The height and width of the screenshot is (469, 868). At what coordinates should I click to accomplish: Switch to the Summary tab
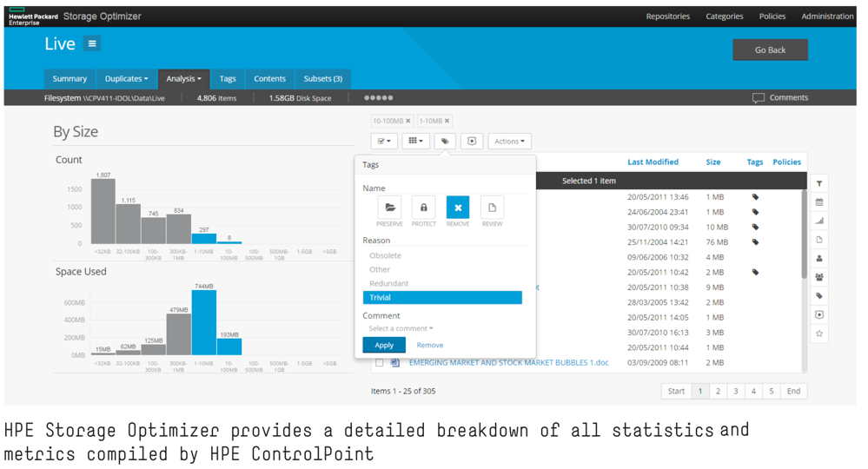pyautogui.click(x=70, y=79)
